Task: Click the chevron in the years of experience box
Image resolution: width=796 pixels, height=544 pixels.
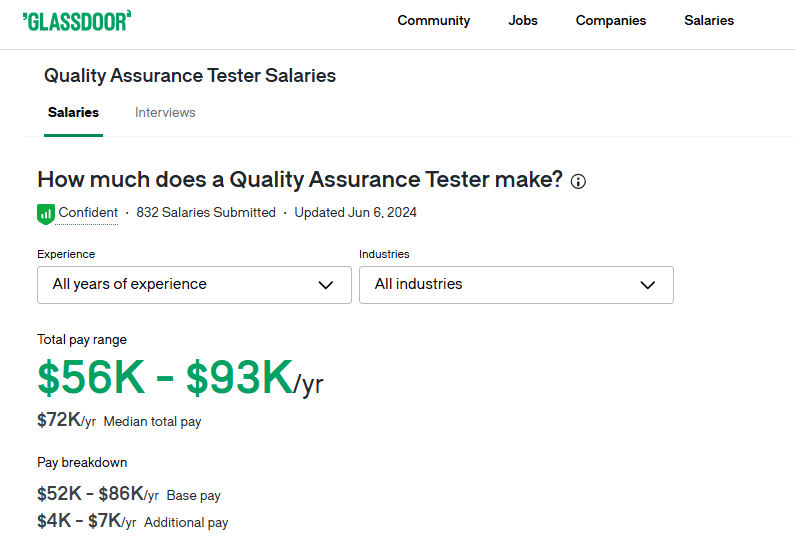Action: (x=326, y=285)
